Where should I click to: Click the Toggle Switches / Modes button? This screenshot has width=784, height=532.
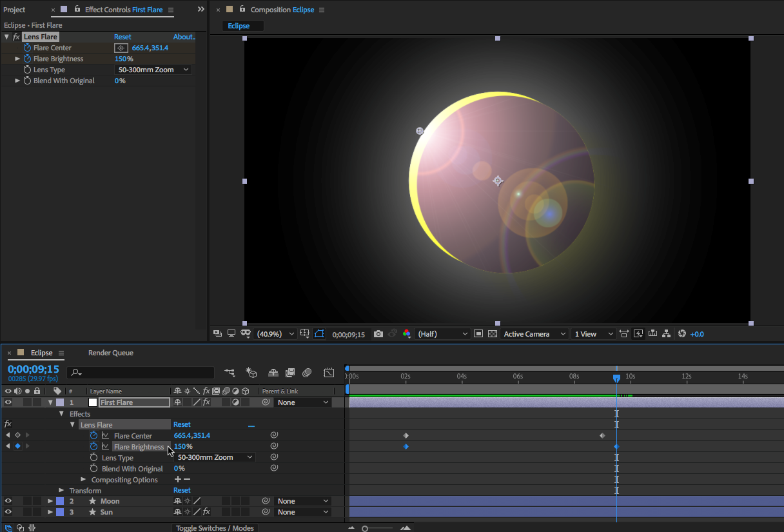215,528
